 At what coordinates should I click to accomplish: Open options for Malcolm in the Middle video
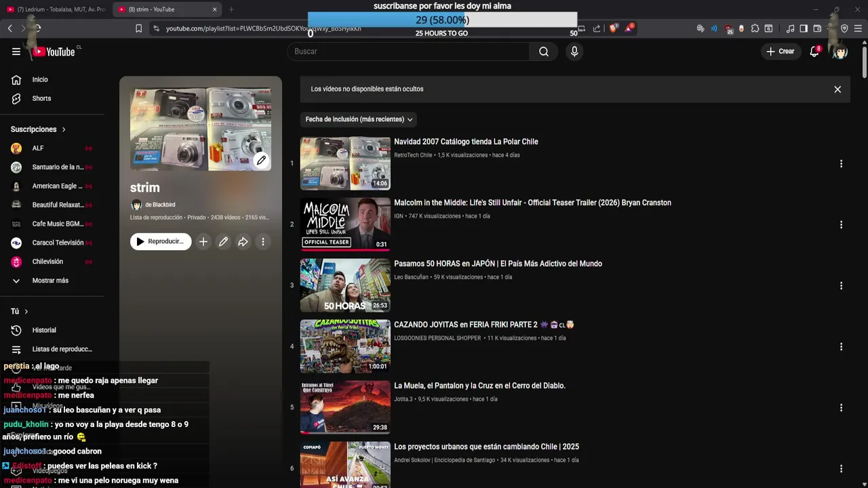[x=841, y=224]
